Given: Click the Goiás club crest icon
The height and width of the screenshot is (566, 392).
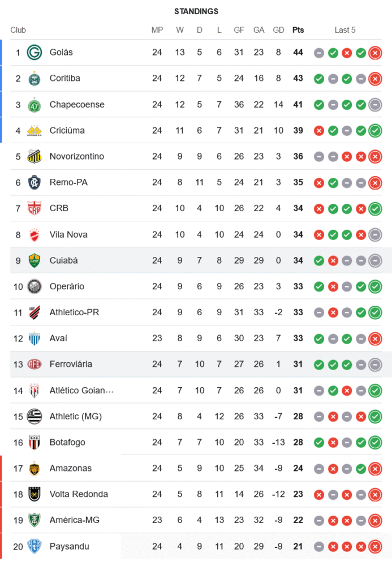Looking at the screenshot, I should [35, 53].
